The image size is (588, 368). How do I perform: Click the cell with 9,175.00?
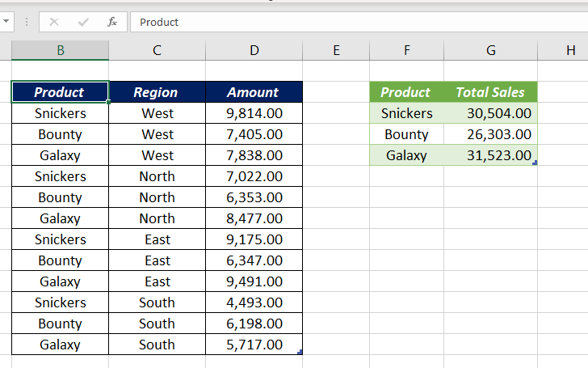click(254, 239)
